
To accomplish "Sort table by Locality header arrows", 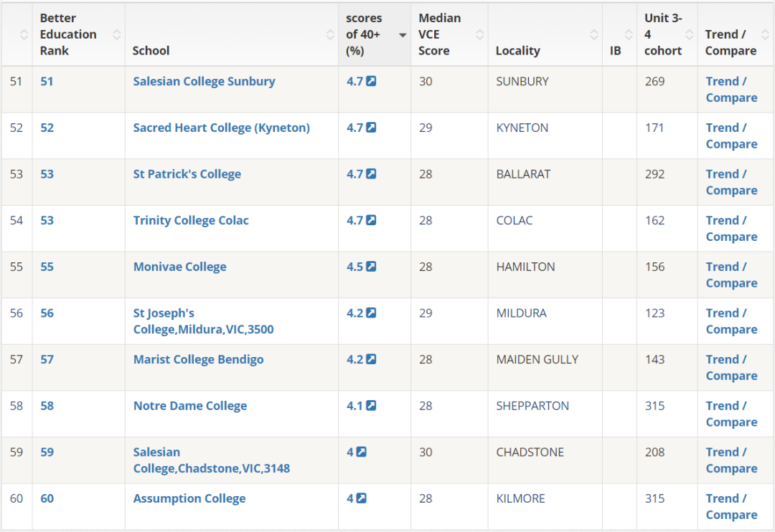I will (x=594, y=34).
